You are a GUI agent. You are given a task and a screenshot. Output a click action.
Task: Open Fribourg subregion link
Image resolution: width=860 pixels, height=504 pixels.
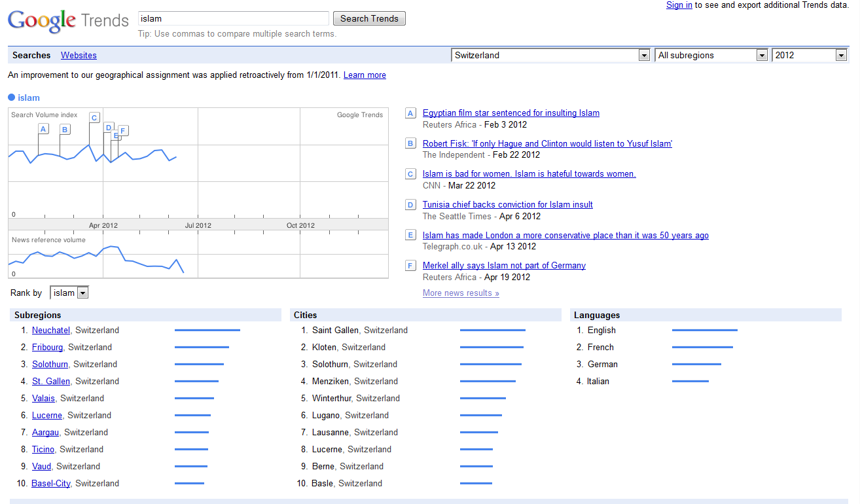[x=48, y=348]
